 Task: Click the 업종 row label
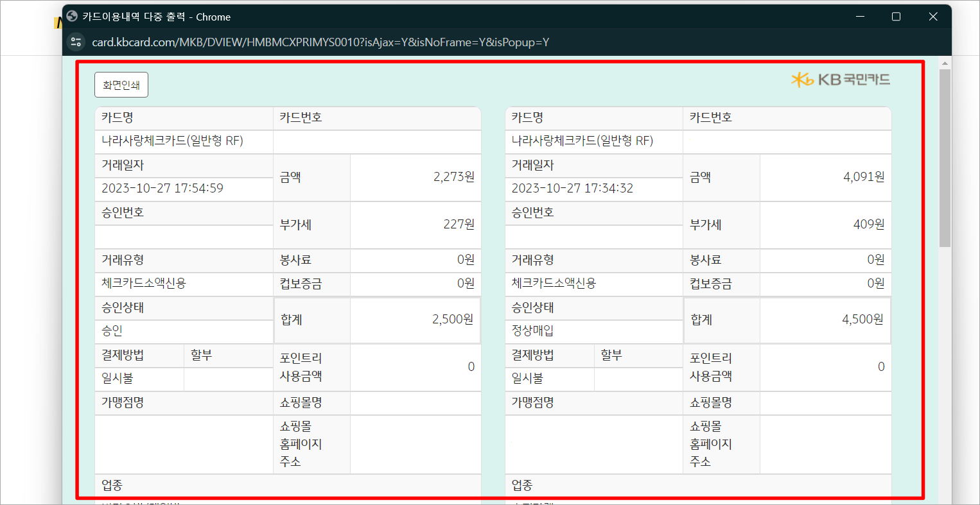[x=110, y=485]
